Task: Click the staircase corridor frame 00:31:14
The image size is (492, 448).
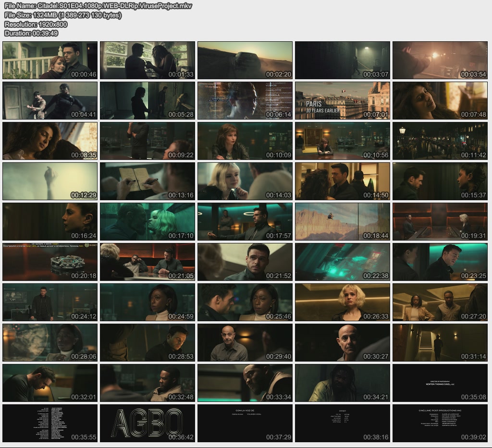Action: 440,343
